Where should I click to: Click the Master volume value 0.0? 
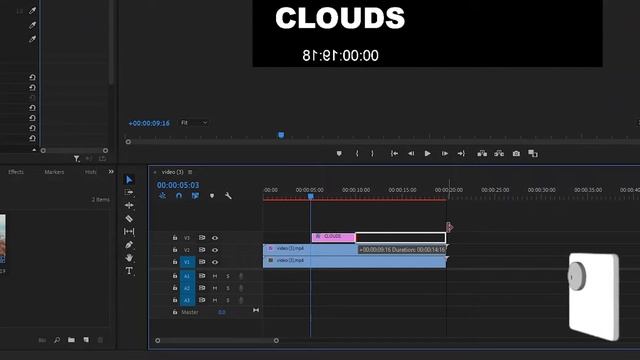pos(222,312)
